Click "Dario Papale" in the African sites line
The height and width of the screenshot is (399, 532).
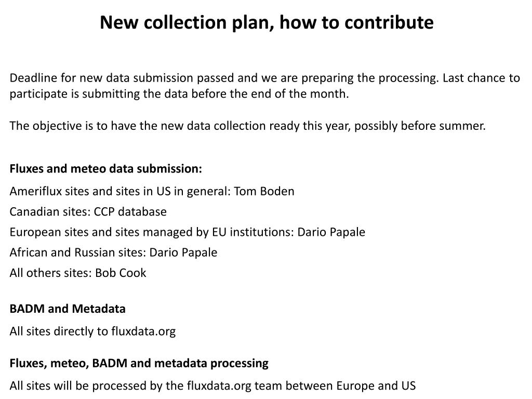183,252
